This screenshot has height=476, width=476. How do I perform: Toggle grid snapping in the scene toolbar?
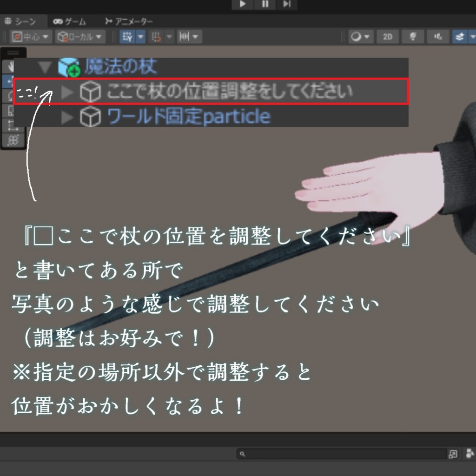(x=127, y=37)
